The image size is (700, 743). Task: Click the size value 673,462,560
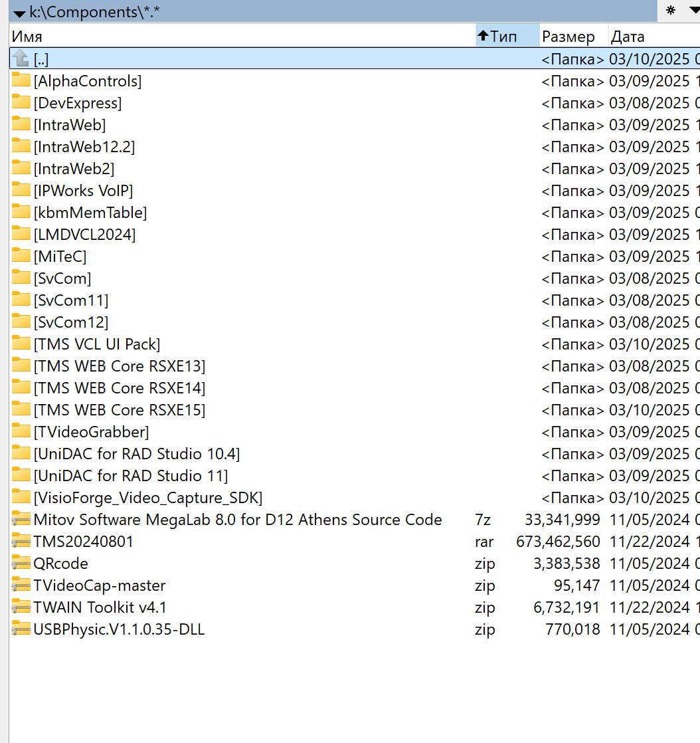(x=558, y=542)
